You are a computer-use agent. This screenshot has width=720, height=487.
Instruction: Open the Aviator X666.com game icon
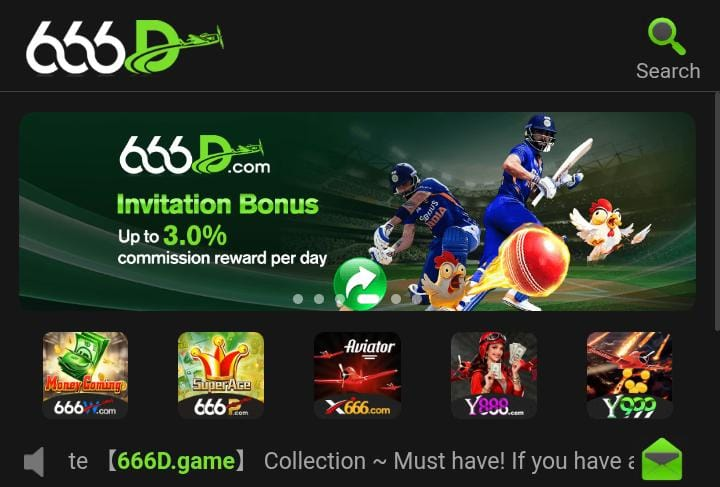click(x=357, y=375)
